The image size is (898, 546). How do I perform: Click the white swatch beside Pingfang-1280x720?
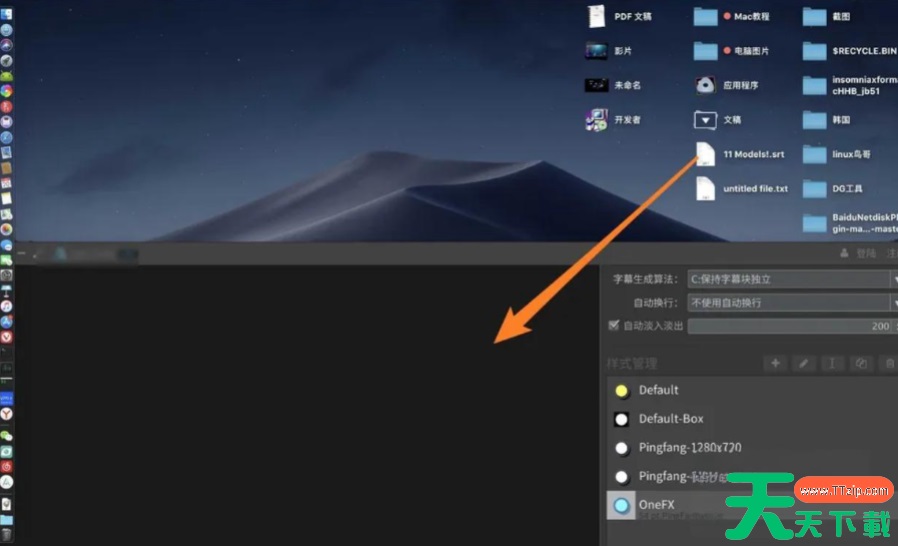point(621,448)
